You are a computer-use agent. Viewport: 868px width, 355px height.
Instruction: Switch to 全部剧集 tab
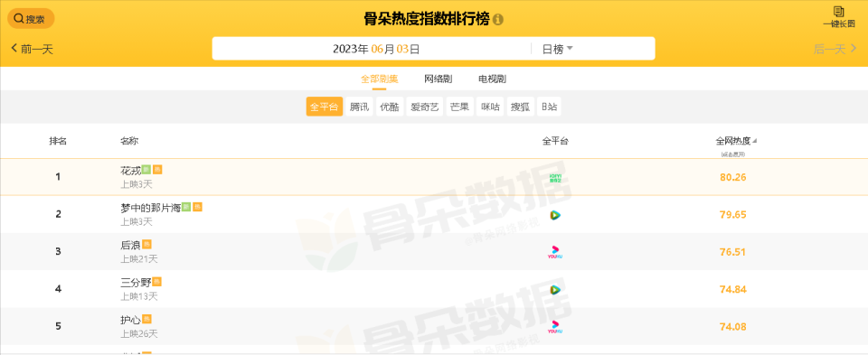(x=379, y=79)
